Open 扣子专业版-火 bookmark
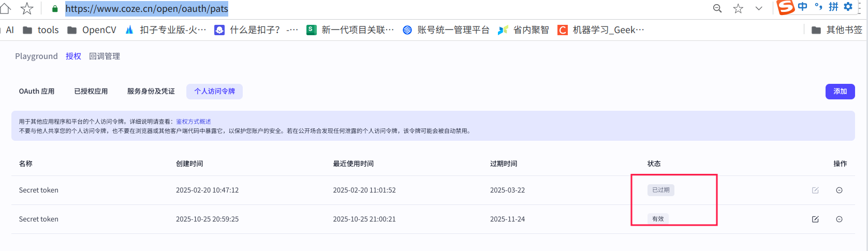Viewport: 868px width, 251px height. point(166,30)
